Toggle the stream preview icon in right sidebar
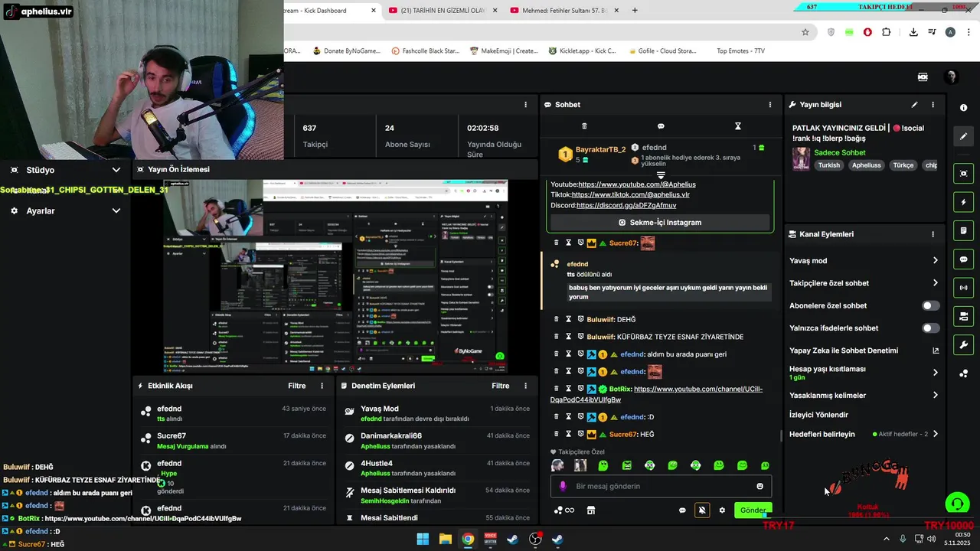980x551 pixels. point(964,174)
